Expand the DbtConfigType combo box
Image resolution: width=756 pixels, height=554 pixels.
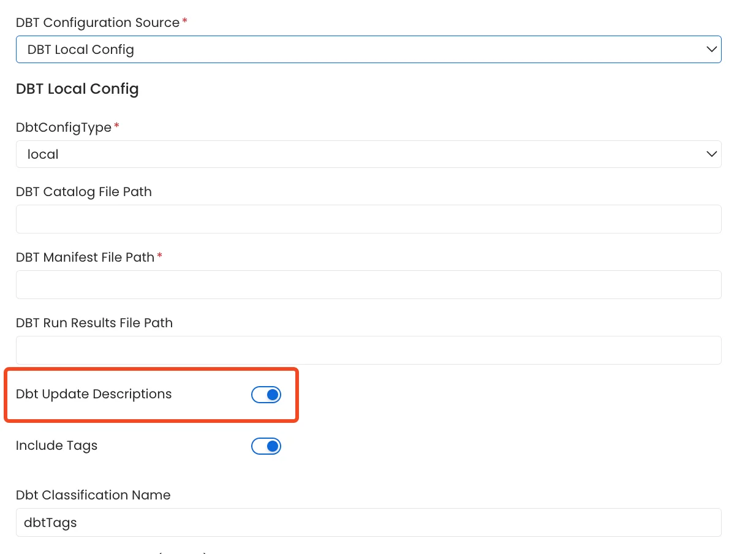click(368, 154)
